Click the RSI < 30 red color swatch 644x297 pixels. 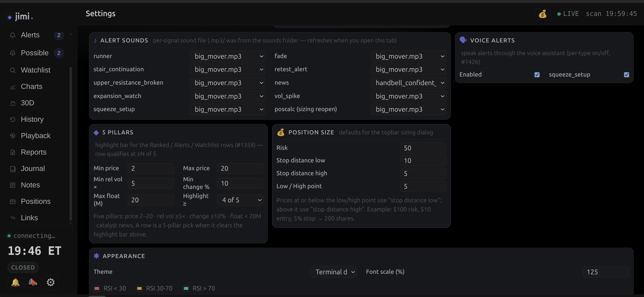97,288
